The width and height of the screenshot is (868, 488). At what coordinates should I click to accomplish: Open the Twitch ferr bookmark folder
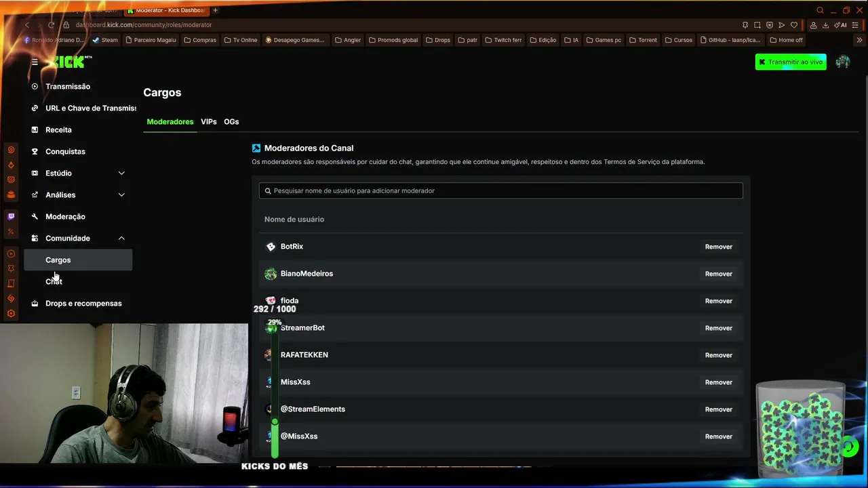(503, 40)
